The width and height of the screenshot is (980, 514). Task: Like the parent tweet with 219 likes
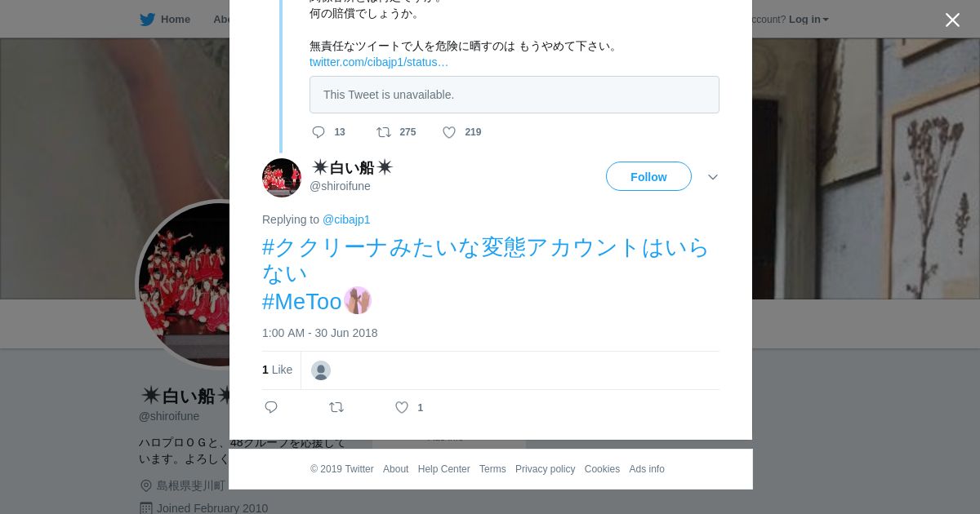(449, 132)
